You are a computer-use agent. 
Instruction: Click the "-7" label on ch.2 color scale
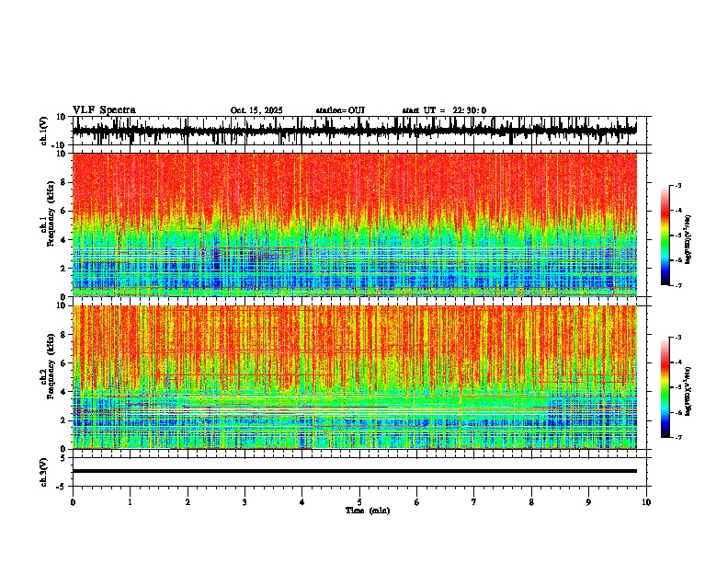click(677, 437)
